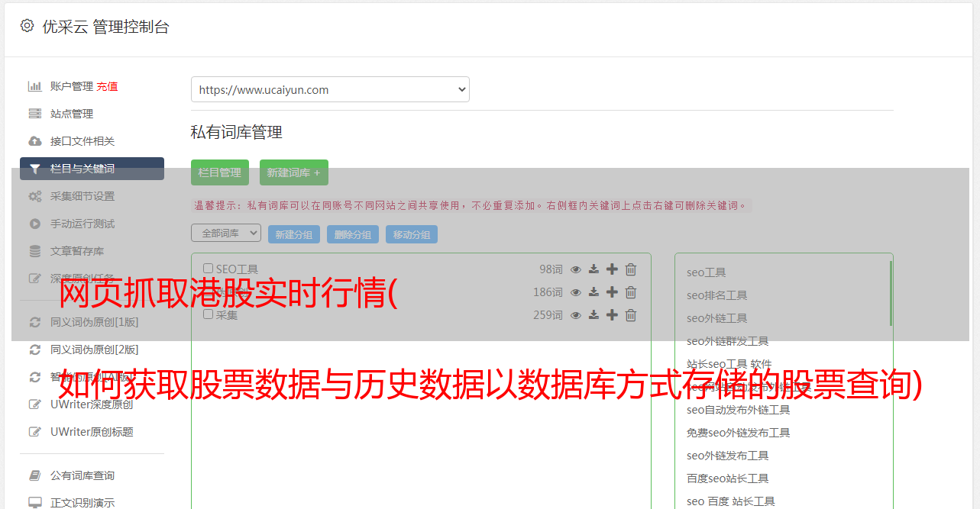
Task: Select keyword 站长seo工具 软件
Action: click(729, 364)
